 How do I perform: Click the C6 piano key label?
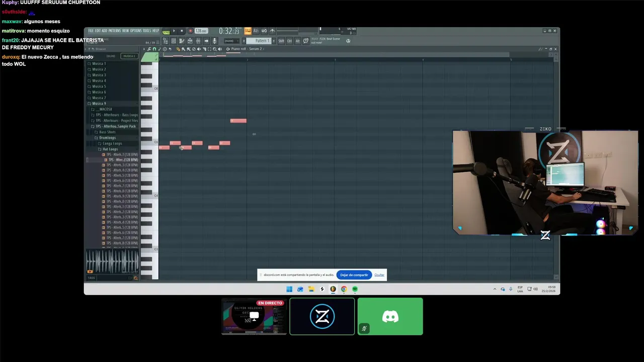[x=155, y=88]
